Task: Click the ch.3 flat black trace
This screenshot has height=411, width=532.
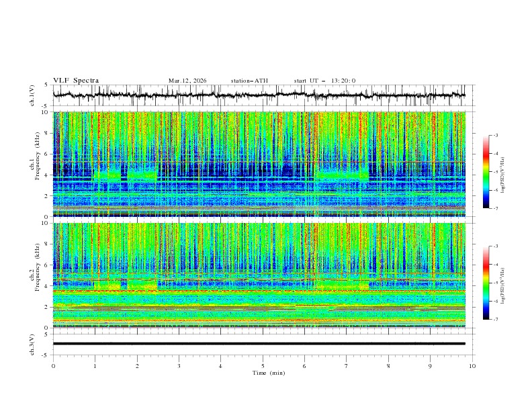Action: (259, 344)
